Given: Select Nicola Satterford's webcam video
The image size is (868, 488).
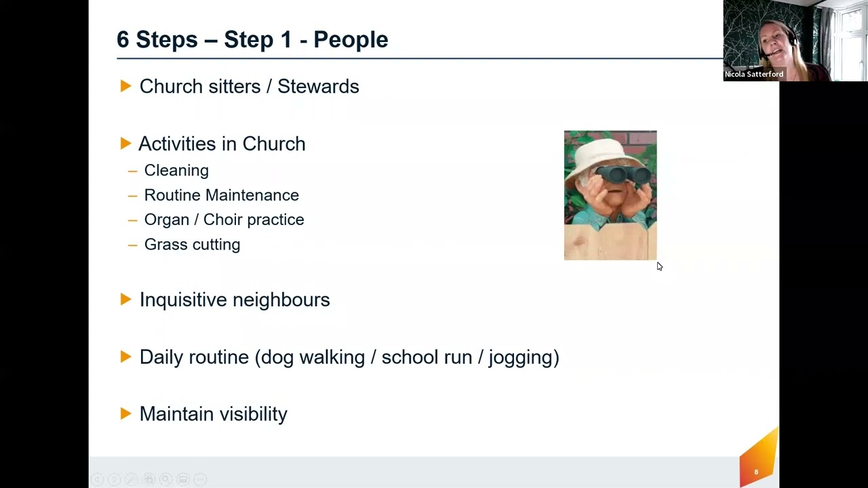Looking at the screenshot, I should 795,41.
